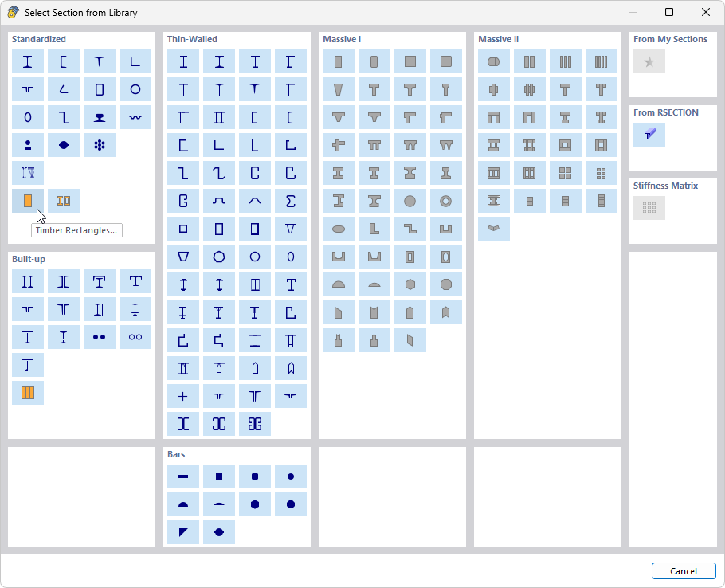Select the three side-by-side rectangles in Massive II
The width and height of the screenshot is (725, 588).
pos(566,61)
